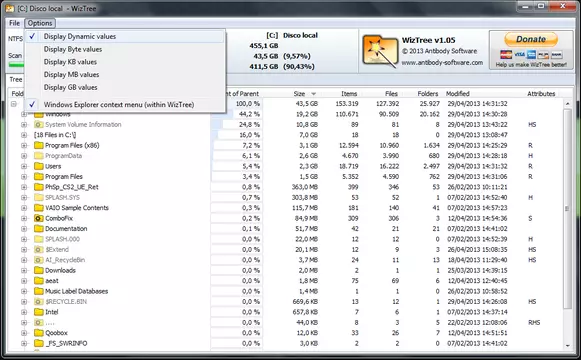
Task: Expand the VAIO Sample Contents node
Action: click(24, 208)
